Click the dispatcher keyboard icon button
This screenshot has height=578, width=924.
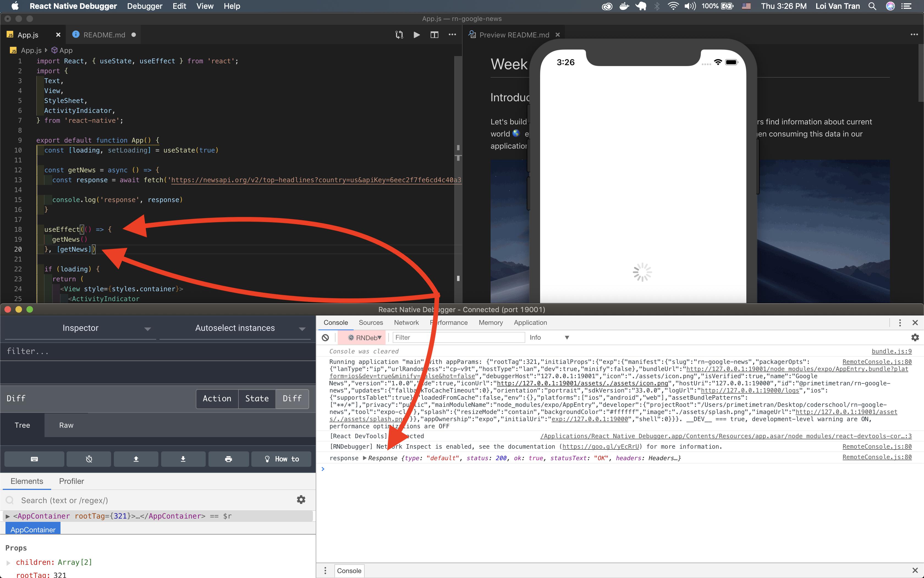click(x=34, y=459)
